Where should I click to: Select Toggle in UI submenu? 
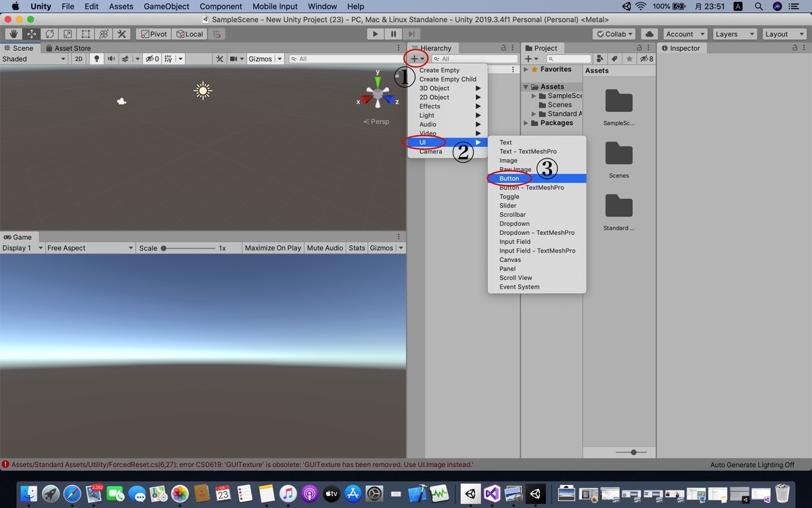point(537,196)
